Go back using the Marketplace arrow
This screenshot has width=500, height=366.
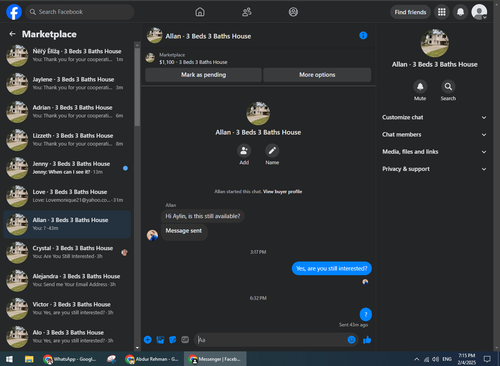click(x=13, y=34)
